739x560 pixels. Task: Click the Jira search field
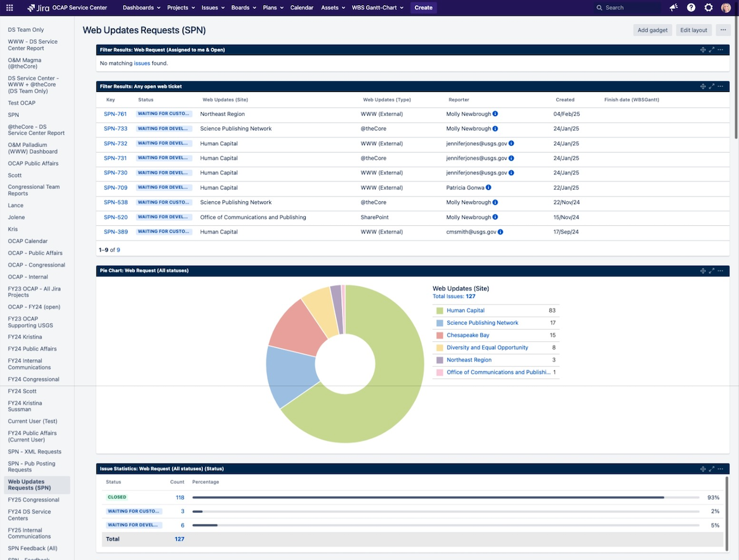point(627,8)
